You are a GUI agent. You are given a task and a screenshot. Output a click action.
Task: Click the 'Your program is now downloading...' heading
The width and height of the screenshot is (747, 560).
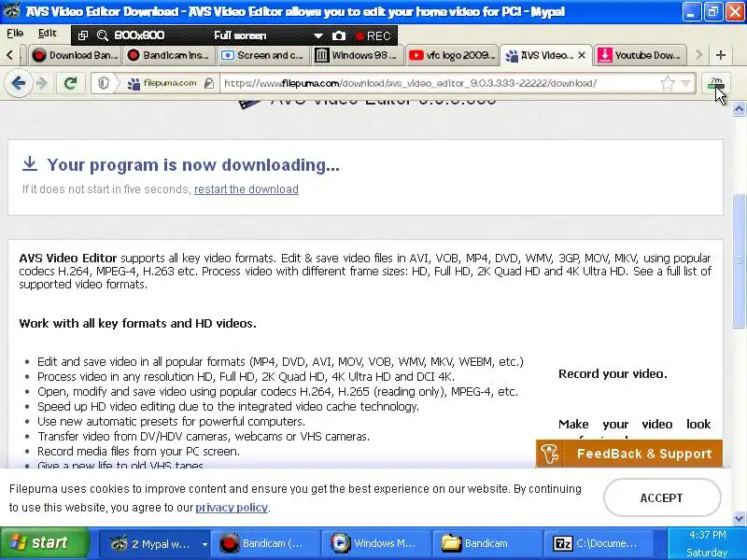tap(193, 165)
